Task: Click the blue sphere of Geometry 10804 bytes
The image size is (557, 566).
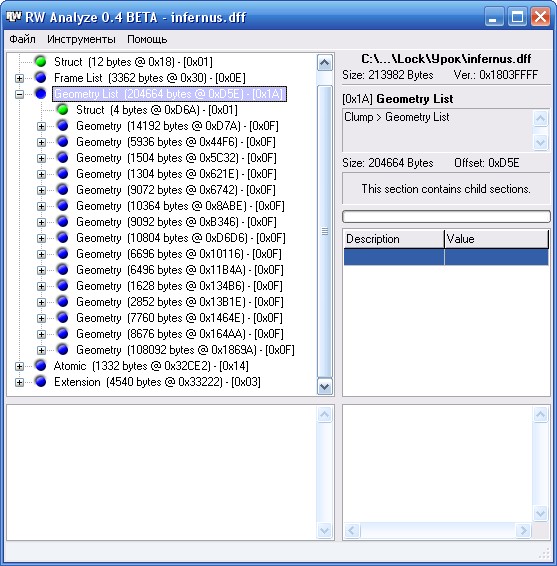Action: click(x=63, y=238)
